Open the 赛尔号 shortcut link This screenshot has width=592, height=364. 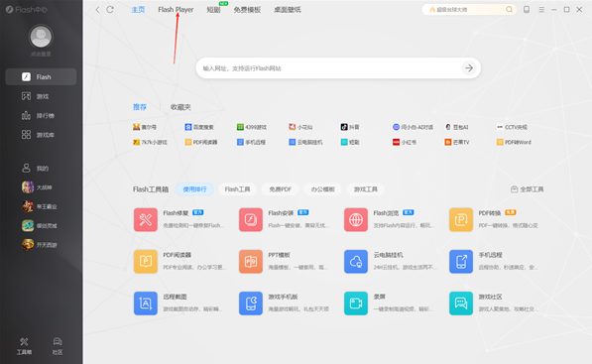(145, 127)
